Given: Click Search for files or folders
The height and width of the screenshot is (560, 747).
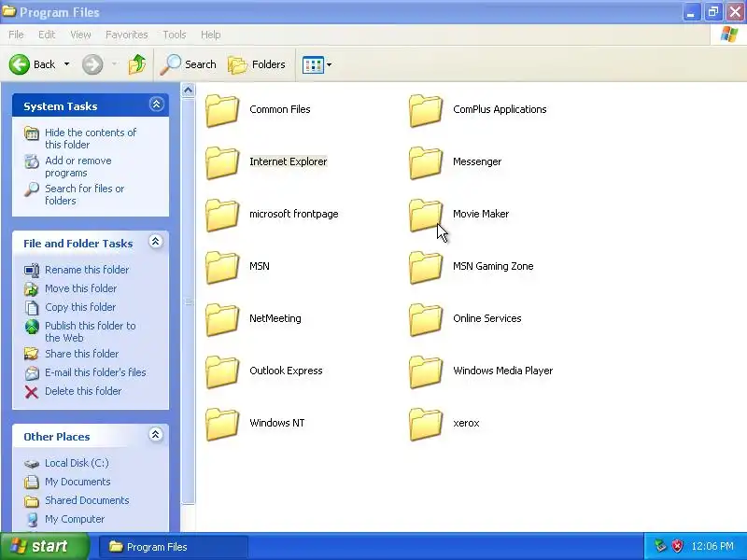Looking at the screenshot, I should 84,194.
